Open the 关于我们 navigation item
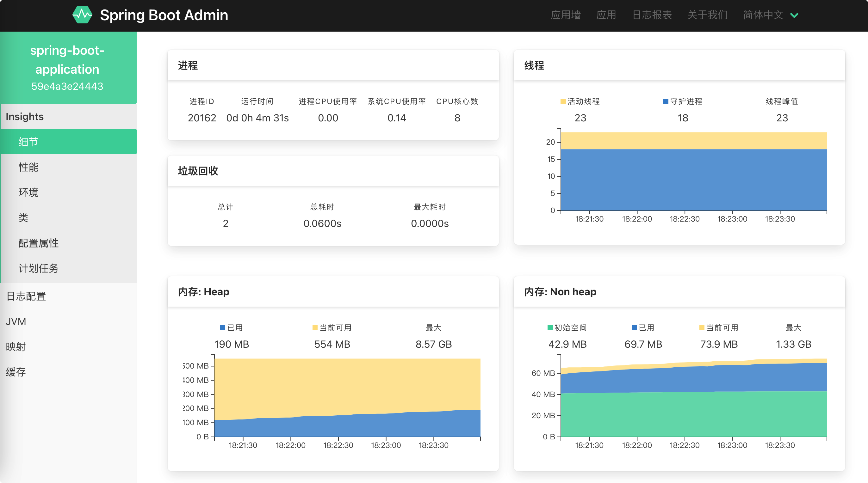Image resolution: width=868 pixels, height=483 pixels. tap(708, 15)
